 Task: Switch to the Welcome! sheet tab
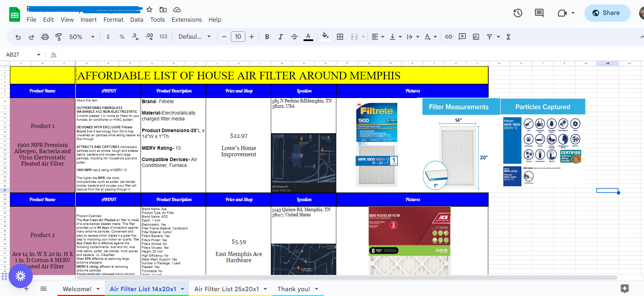pyautogui.click(x=81, y=289)
